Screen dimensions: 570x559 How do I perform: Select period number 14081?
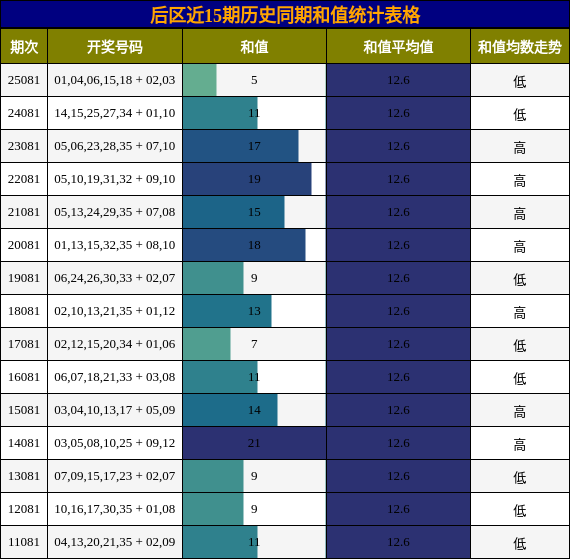pyautogui.click(x=24, y=443)
